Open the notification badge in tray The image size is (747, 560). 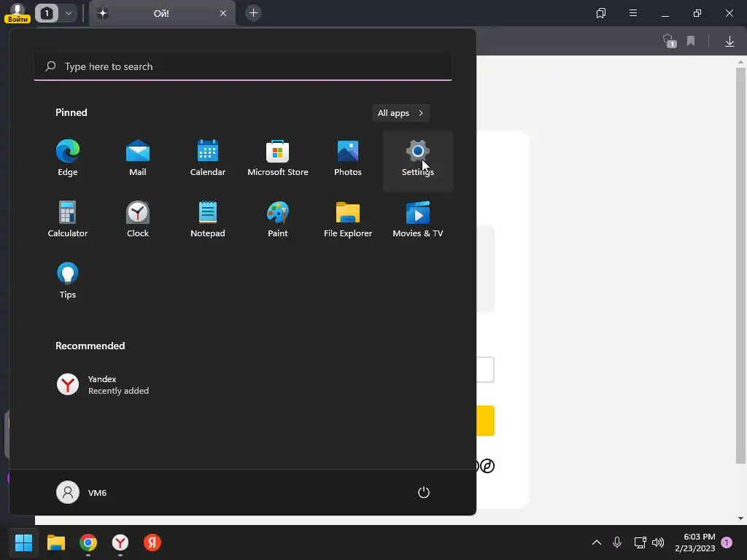[727, 542]
